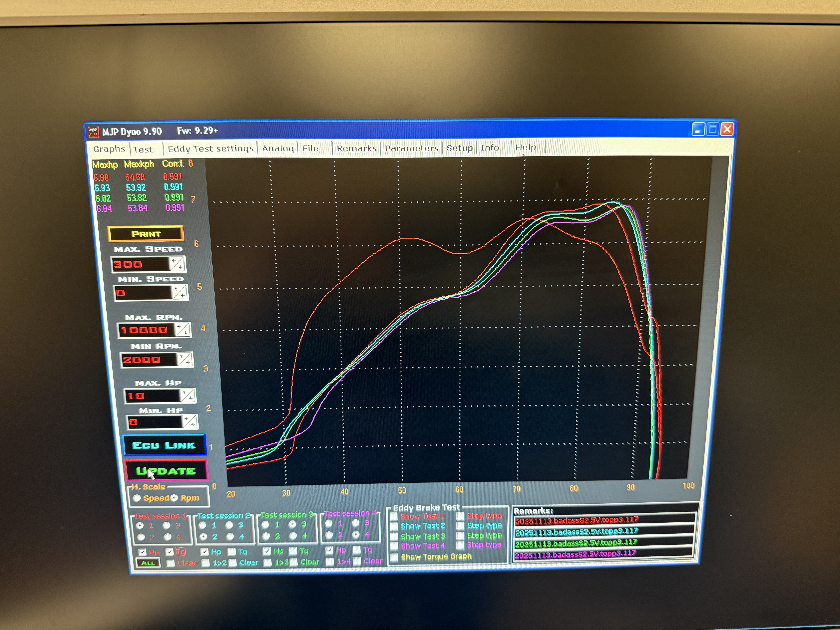Viewport: 840px width, 630px height.
Task: Open the Eddy Test settings menu
Action: tap(210, 149)
